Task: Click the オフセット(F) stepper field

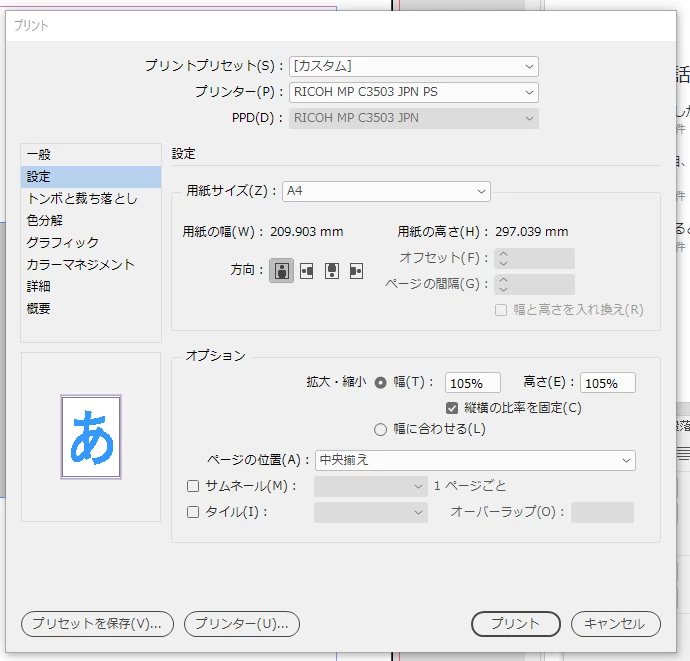Action: 534,258
